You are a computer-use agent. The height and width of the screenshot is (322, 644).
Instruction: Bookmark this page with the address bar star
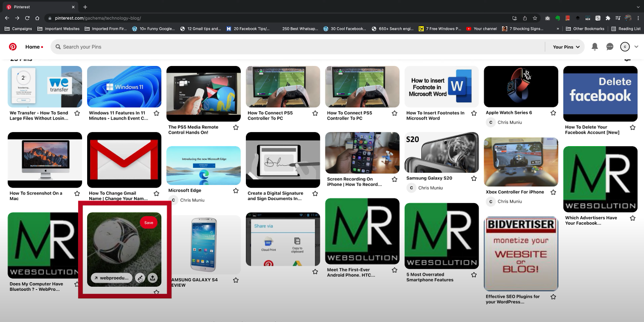click(535, 18)
